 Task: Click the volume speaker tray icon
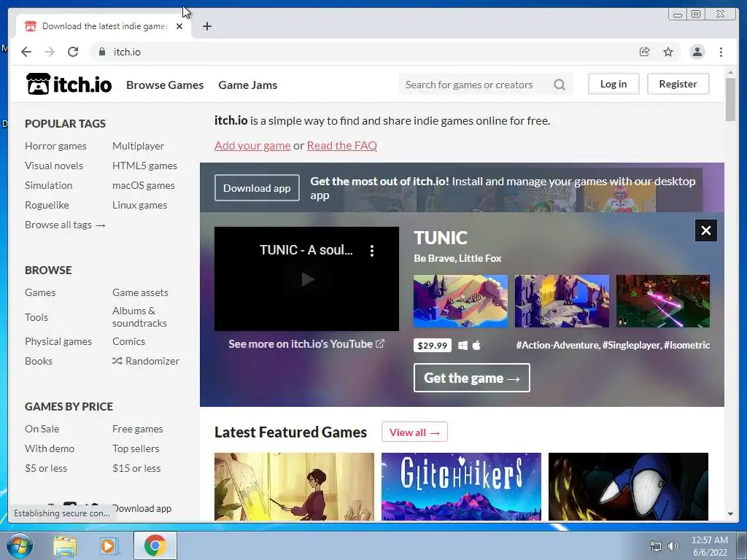pyautogui.click(x=673, y=546)
